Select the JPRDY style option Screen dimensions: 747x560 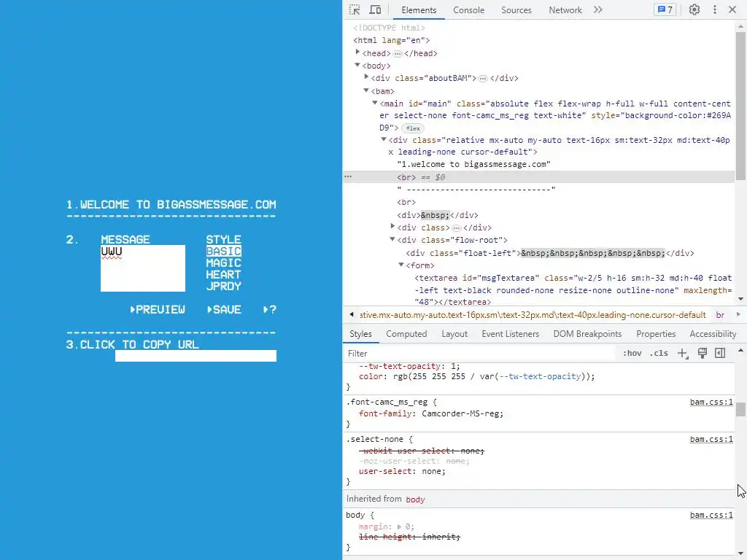pos(223,286)
